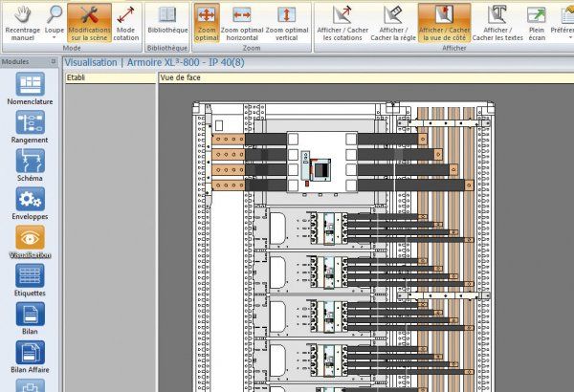The image size is (574, 392).
Task: Toggle Afficher / Cacher la vue de côté
Action: click(445, 21)
